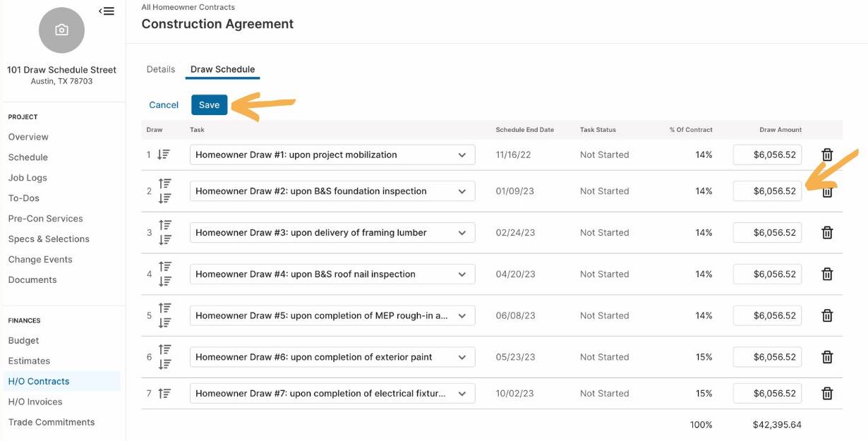The image size is (868, 441).
Task: Edit draw amount field for Draw #6
Action: [767, 357]
